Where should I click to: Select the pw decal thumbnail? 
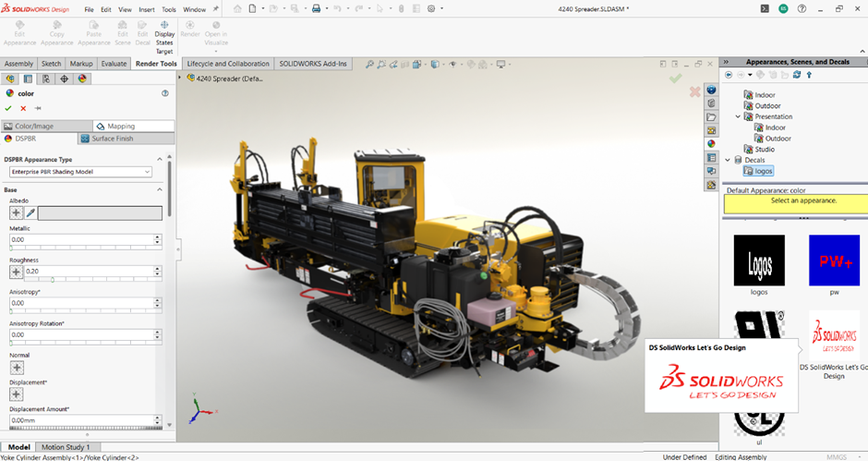834,261
